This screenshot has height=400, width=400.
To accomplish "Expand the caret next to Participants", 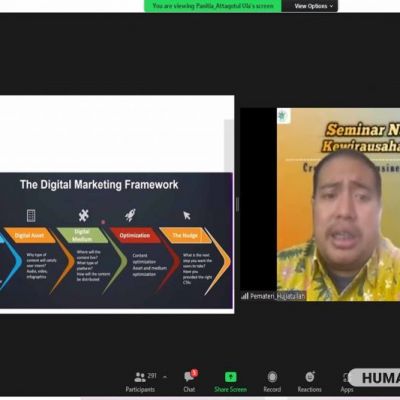I will [x=165, y=377].
